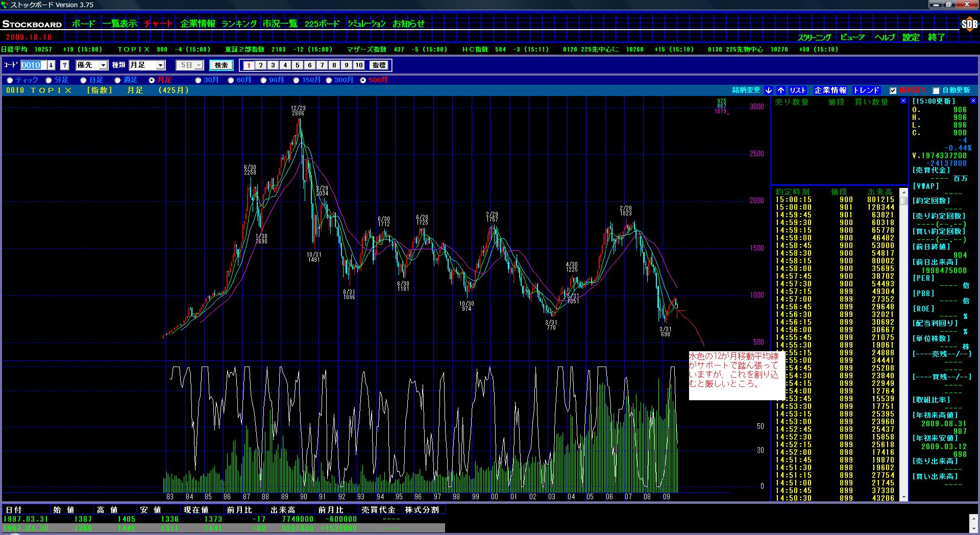This screenshot has width=980, height=535.
Task: Select the 週足 weekly radio button
Action: click(x=117, y=80)
